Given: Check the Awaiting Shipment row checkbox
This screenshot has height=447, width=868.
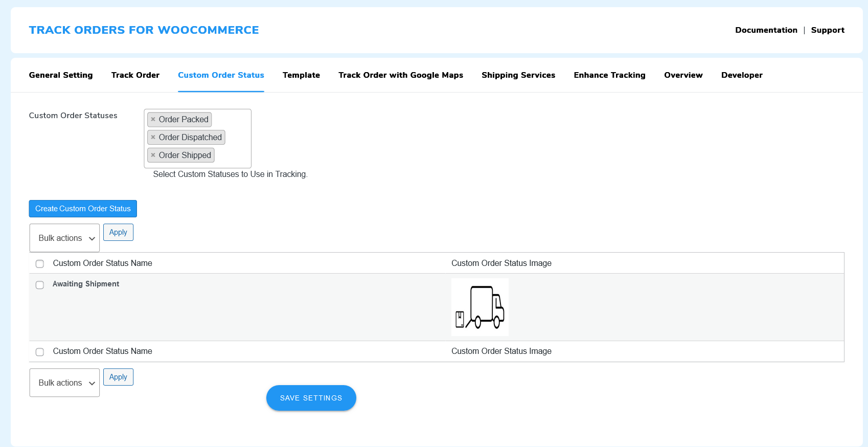Looking at the screenshot, I should pos(40,285).
